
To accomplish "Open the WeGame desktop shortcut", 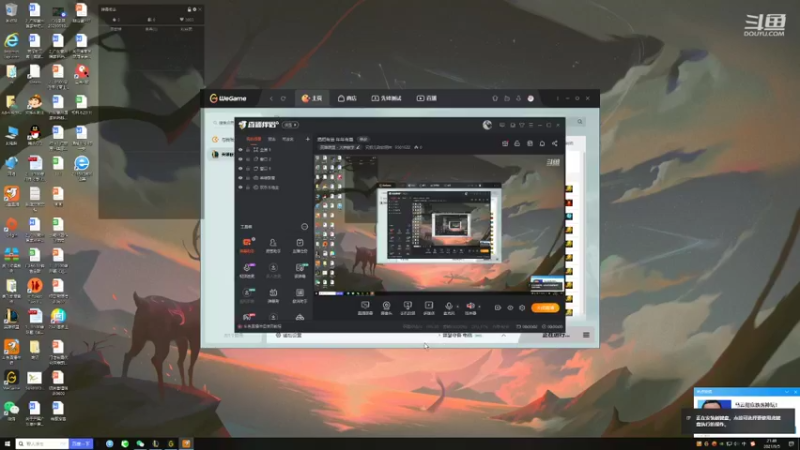I will (11, 380).
